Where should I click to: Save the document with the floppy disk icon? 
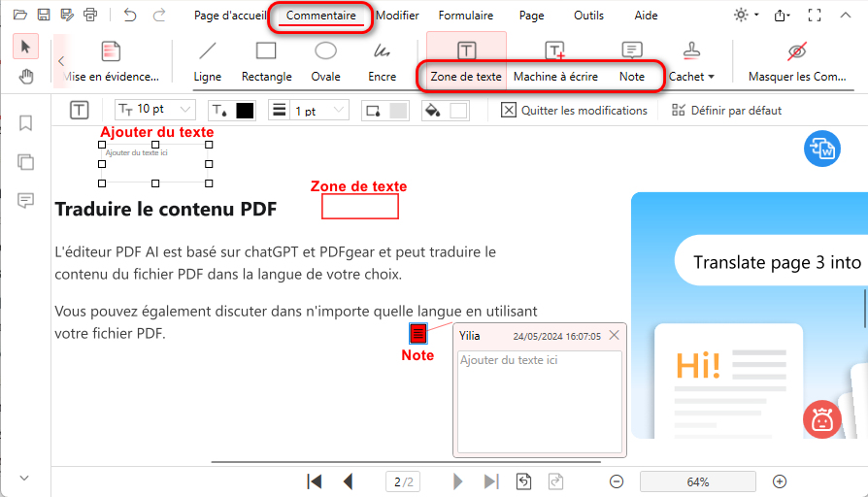coord(43,15)
